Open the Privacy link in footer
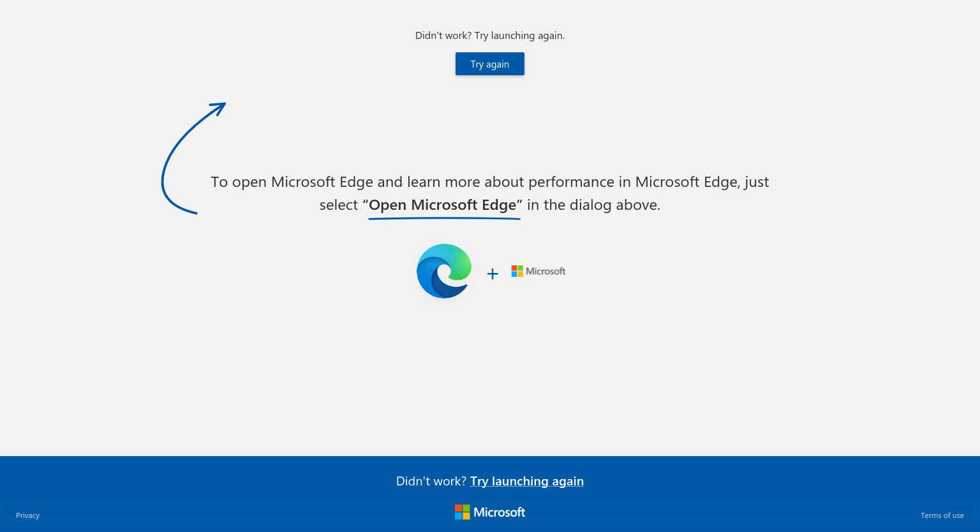 pos(27,515)
